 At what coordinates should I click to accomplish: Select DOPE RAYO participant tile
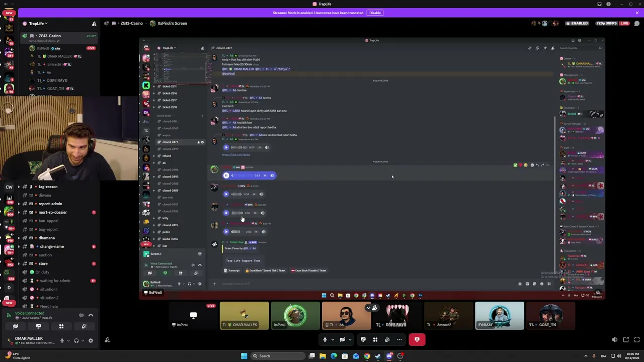coord(397,316)
